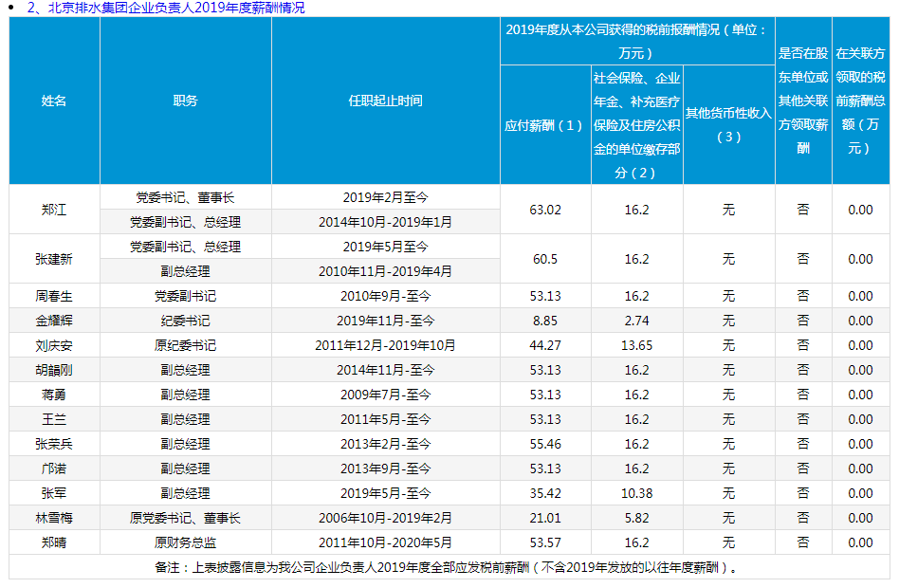Select the name cell 郑江
The image size is (899, 588).
54,210
